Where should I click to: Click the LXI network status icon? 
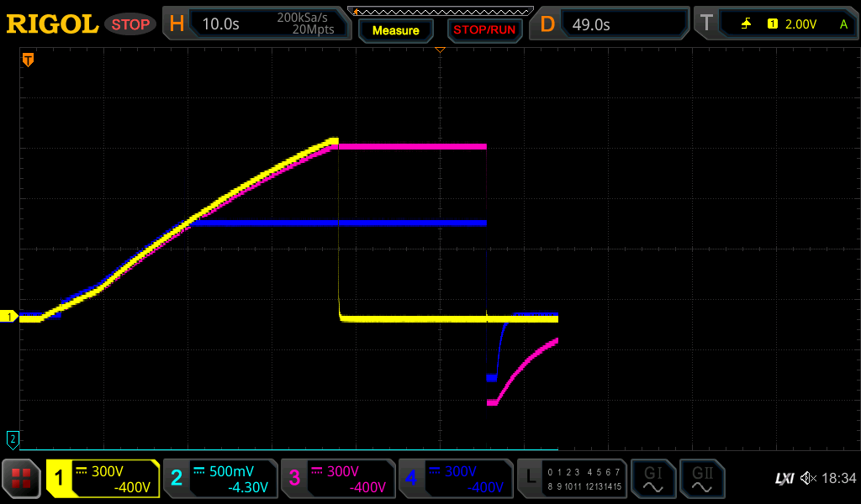coord(784,479)
